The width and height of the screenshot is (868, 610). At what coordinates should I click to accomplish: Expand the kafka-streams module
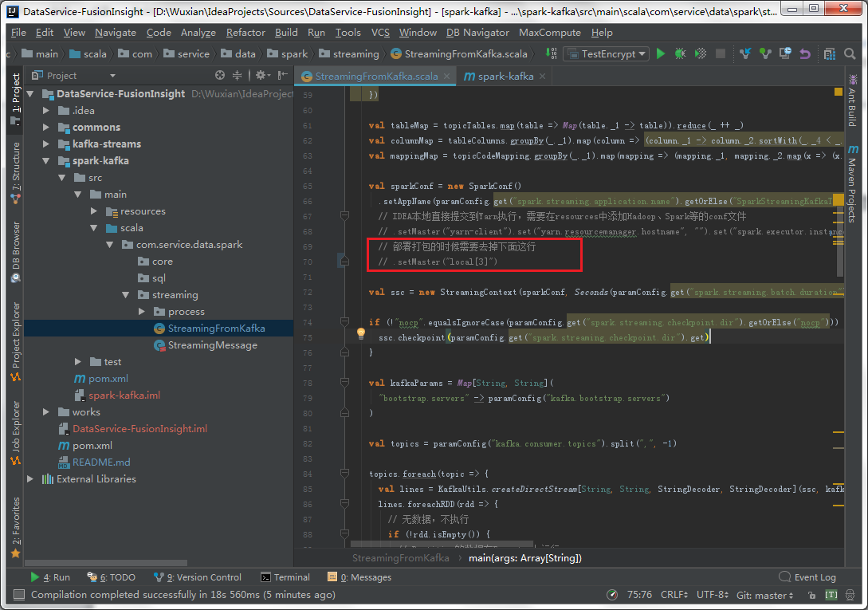click(x=46, y=144)
